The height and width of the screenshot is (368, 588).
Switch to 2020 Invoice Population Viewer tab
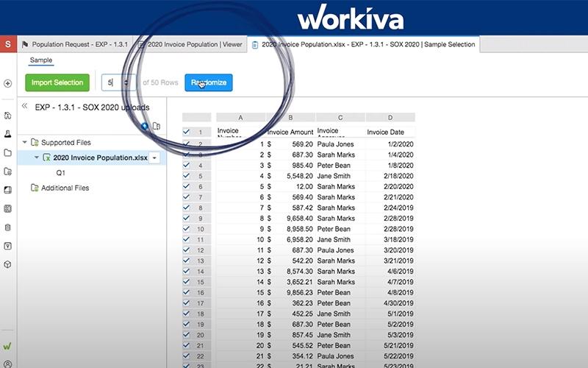pos(190,44)
